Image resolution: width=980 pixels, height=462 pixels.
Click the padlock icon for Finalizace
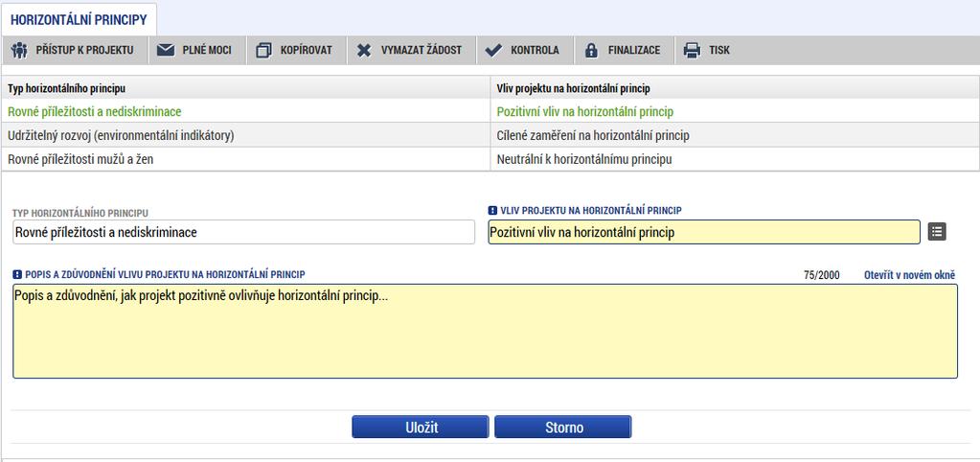pyautogui.click(x=591, y=51)
